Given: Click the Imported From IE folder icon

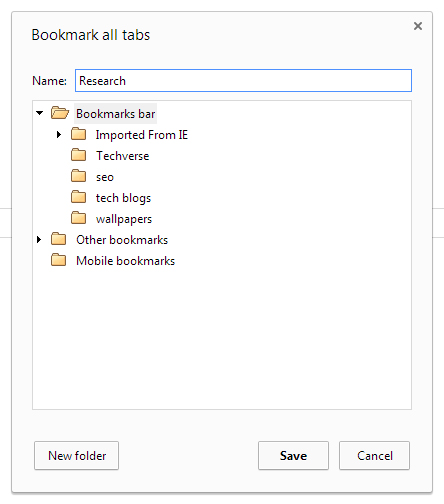Looking at the screenshot, I should pos(79,134).
